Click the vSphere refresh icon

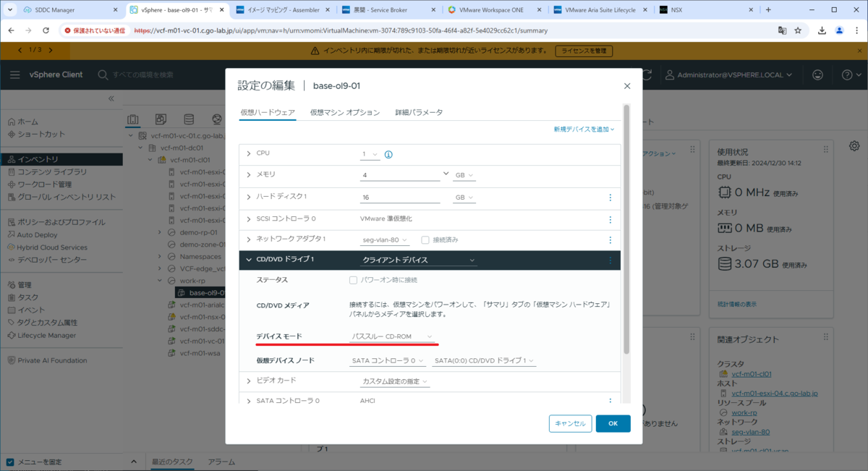point(648,75)
